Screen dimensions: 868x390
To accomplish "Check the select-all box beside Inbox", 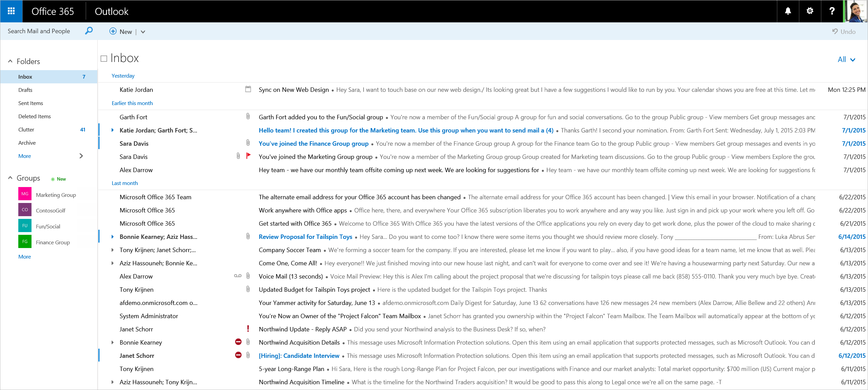I will pos(104,59).
